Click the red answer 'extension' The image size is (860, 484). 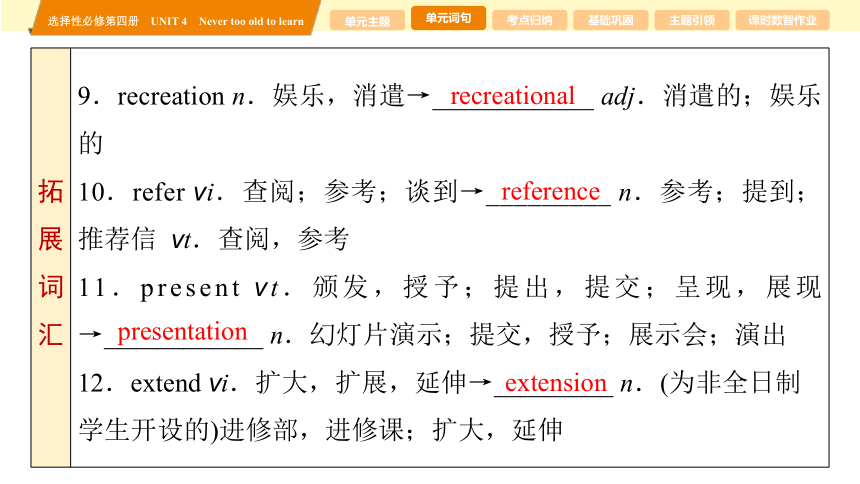pos(556,382)
